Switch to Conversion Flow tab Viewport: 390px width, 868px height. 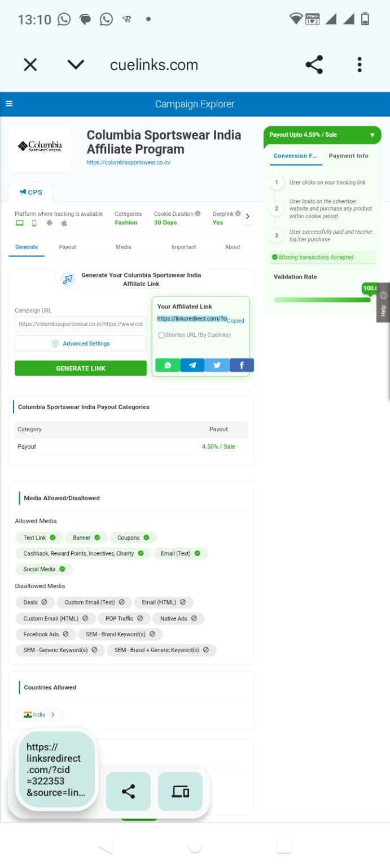296,156
